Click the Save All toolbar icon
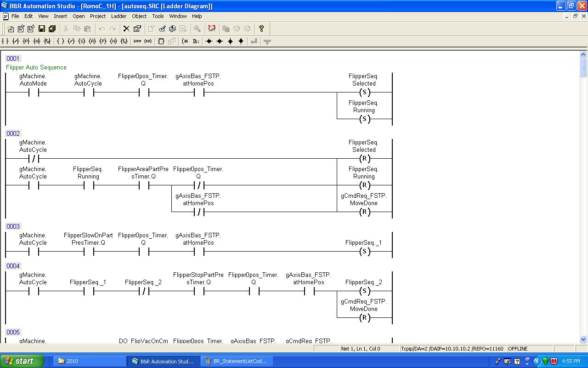The image size is (588, 368). click(52, 29)
